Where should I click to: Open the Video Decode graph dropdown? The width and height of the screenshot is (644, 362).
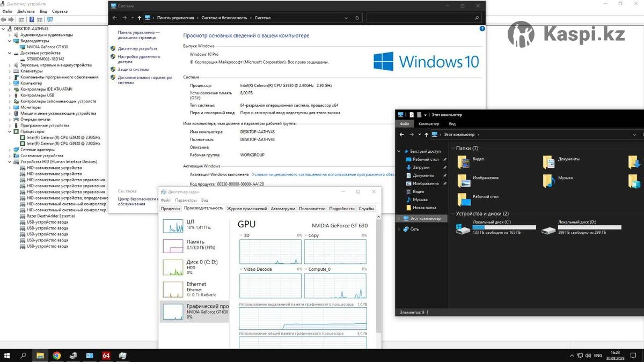pos(241,269)
